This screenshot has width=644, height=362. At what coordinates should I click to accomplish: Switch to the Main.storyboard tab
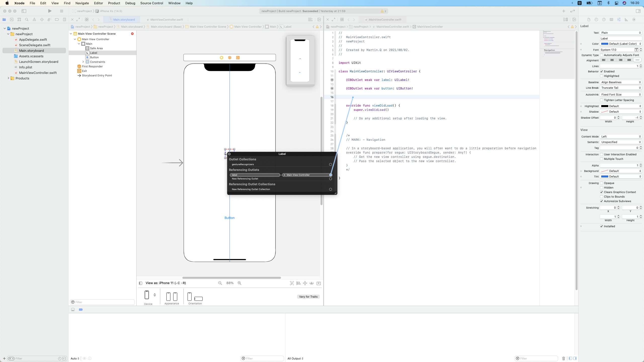coord(124,20)
